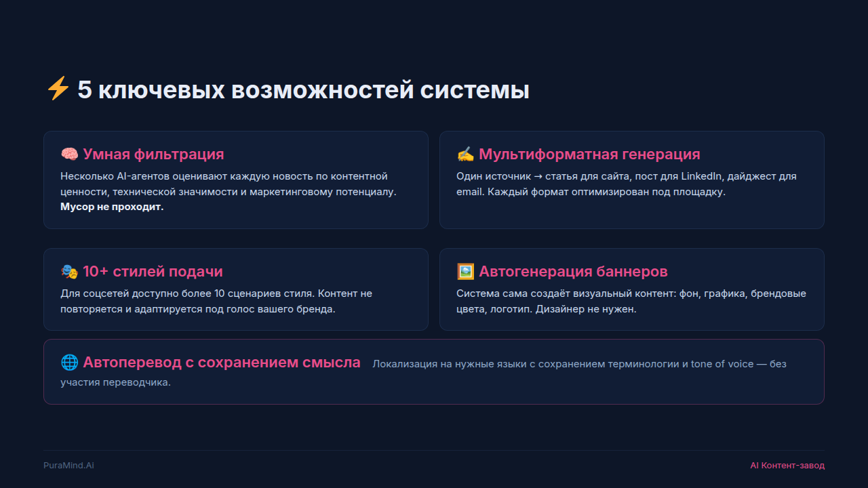Screen dimensions: 868x488
Task: Click the writing hand icon on Мультиформатная генерация card
Action: 465,154
